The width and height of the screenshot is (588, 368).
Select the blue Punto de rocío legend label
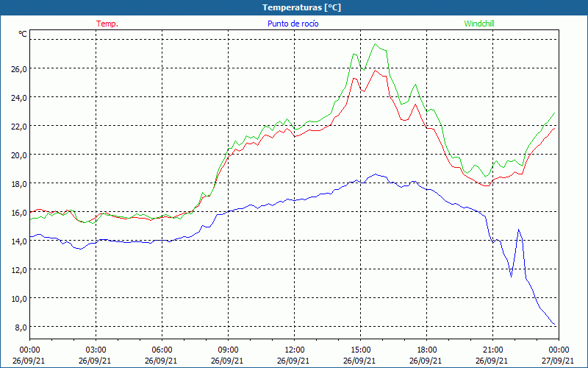(x=293, y=24)
